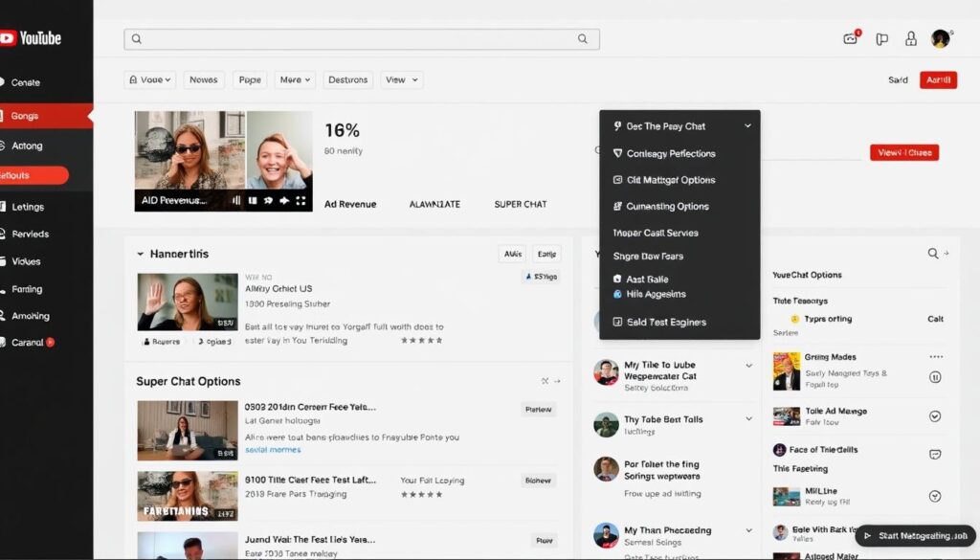980x560 pixels.
Task: Click the check circle icon beside Toile Ad Mango
Action: pos(935,416)
